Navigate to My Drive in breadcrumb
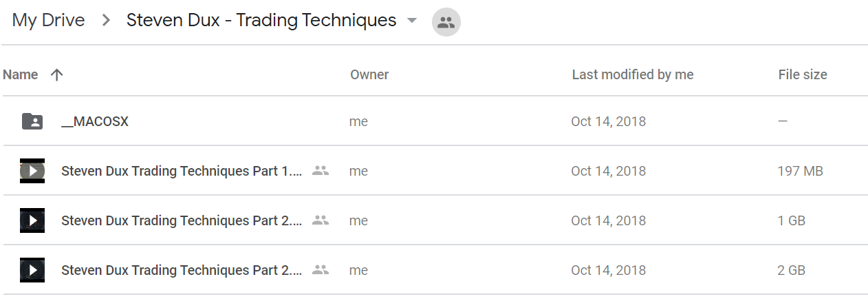The image size is (868, 299). 49,21
